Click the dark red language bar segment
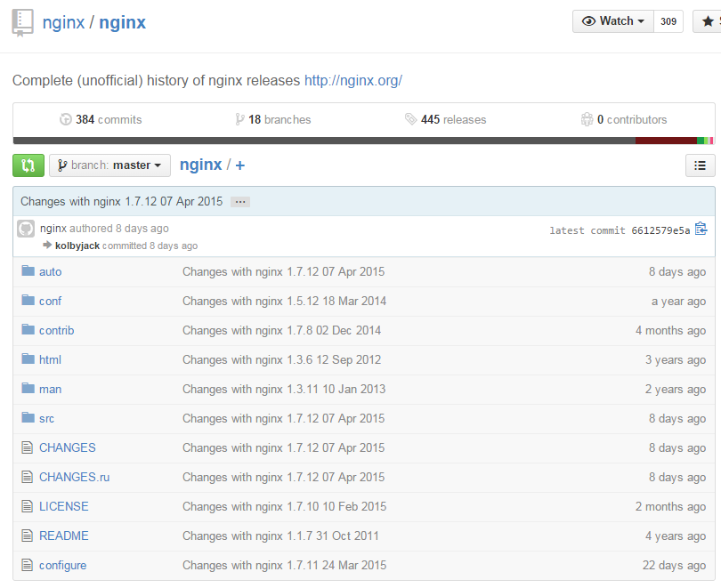 667,141
